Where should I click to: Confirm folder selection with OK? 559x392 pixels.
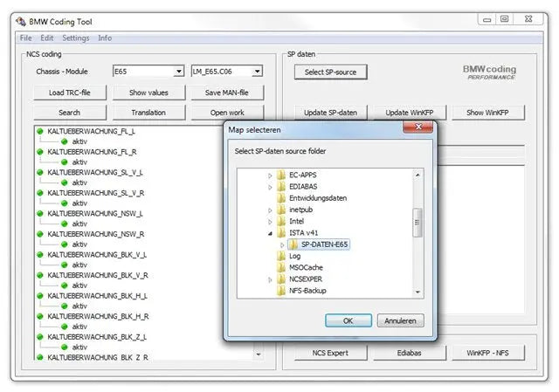(x=349, y=320)
